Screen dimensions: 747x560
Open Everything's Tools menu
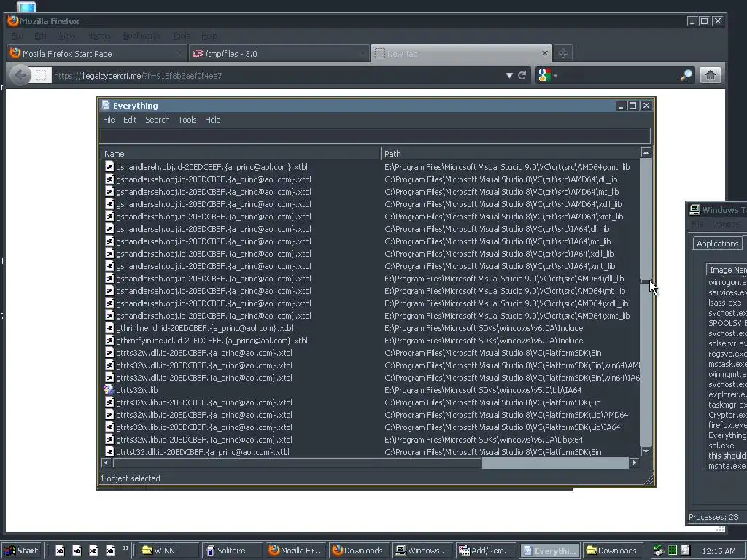(x=187, y=120)
